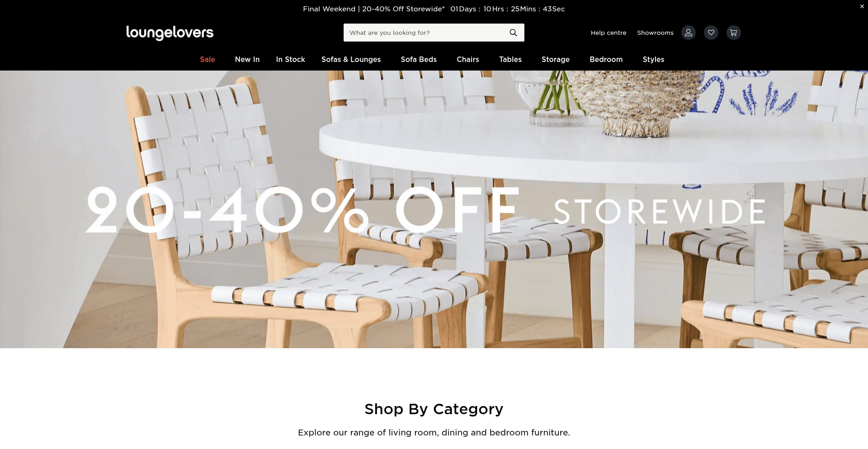Screen dimensions: 868x449
Task: Open the Styles menu
Action: (x=654, y=59)
